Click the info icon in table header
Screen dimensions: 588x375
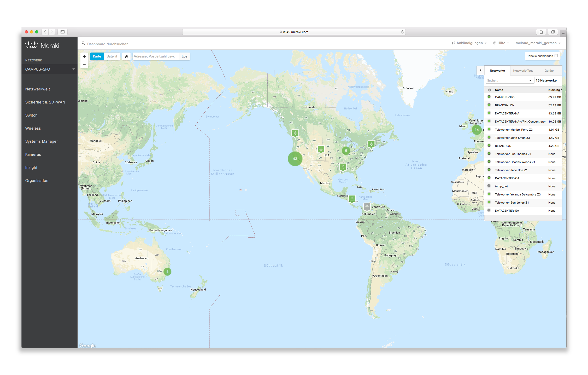pos(490,90)
